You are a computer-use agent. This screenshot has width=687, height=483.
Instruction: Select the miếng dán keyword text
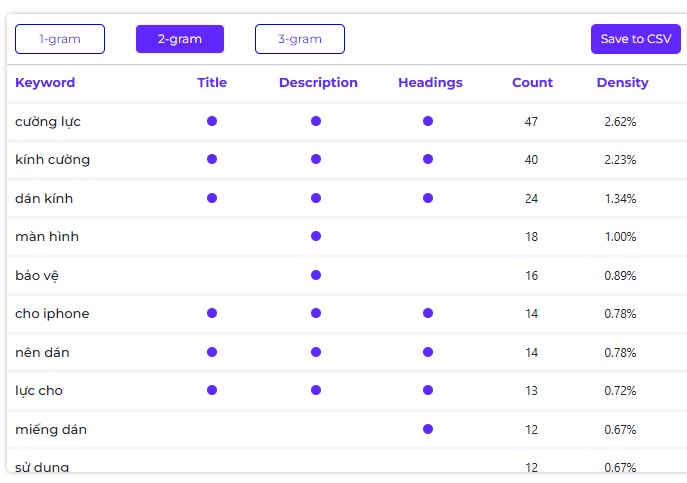pos(51,430)
